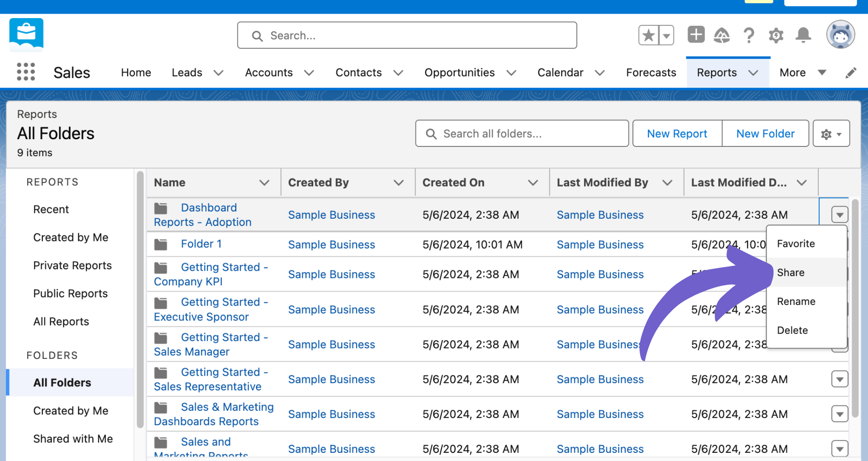This screenshot has height=461, width=868.
Task: Click the New Report button
Action: click(x=677, y=134)
